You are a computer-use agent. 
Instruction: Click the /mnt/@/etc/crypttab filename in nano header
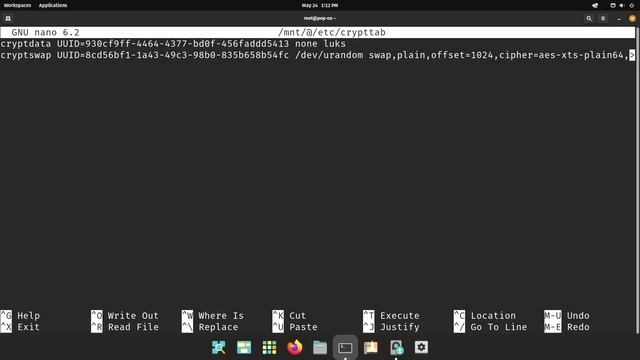pos(332,32)
